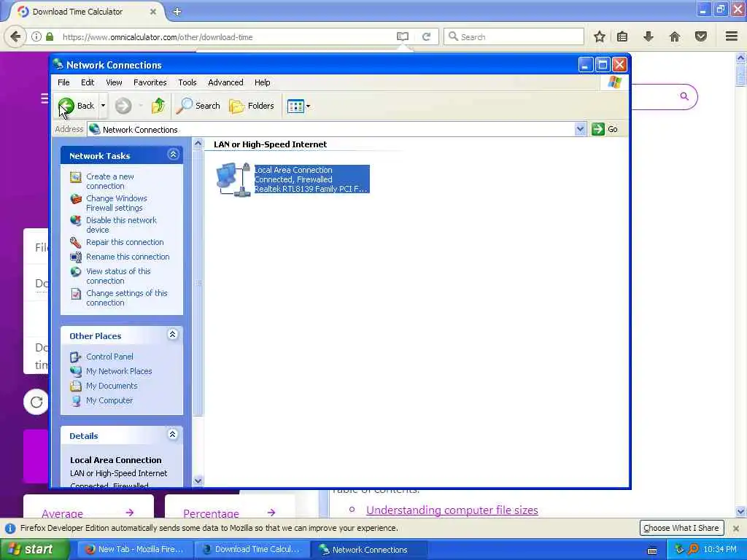Show Firefox bookmarks list icon

pyautogui.click(x=622, y=36)
